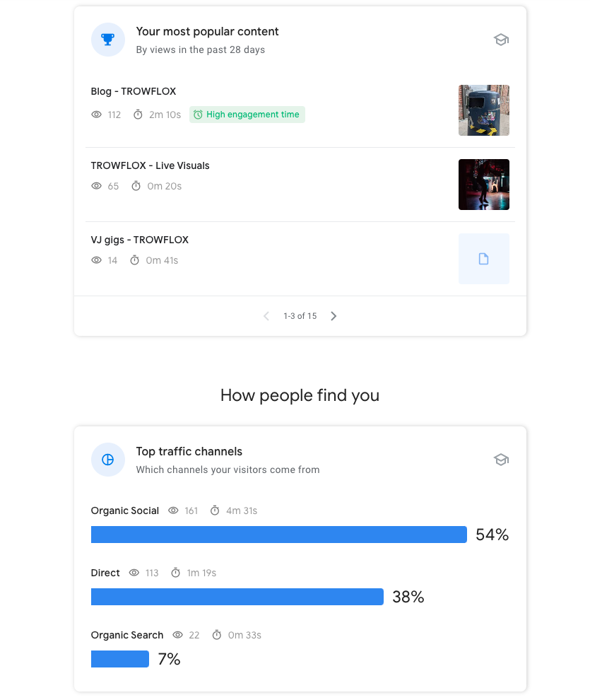Click the trash can blog thumbnail

coord(484,110)
